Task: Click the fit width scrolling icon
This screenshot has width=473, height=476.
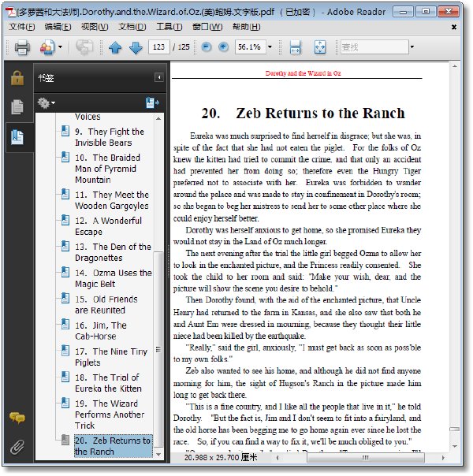Action: pos(296,47)
